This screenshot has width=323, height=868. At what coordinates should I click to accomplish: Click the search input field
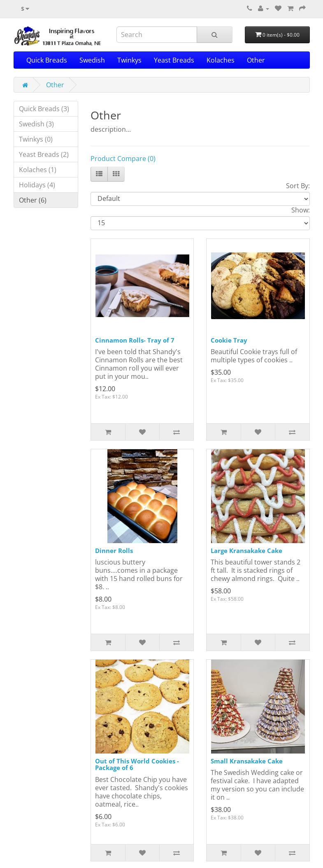tap(157, 35)
